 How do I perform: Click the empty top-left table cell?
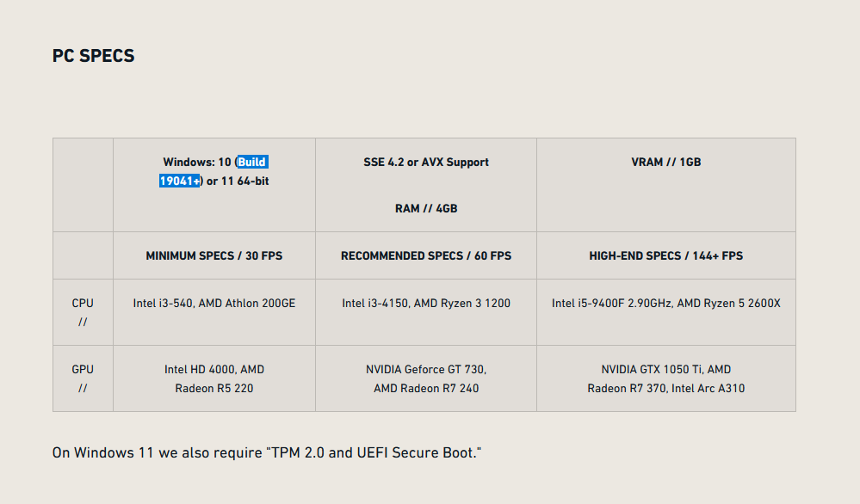click(83, 184)
